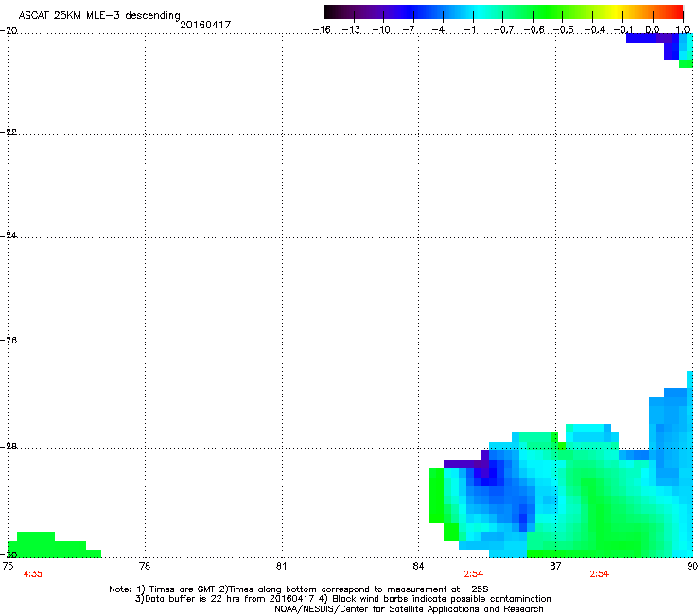Image resolution: width=700 pixels, height=615 pixels.
Task: Click the color bar value -7
Action: [x=409, y=30]
